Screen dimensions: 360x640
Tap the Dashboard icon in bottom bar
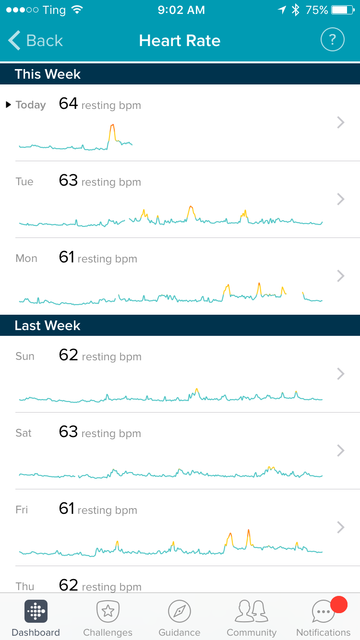point(36,611)
